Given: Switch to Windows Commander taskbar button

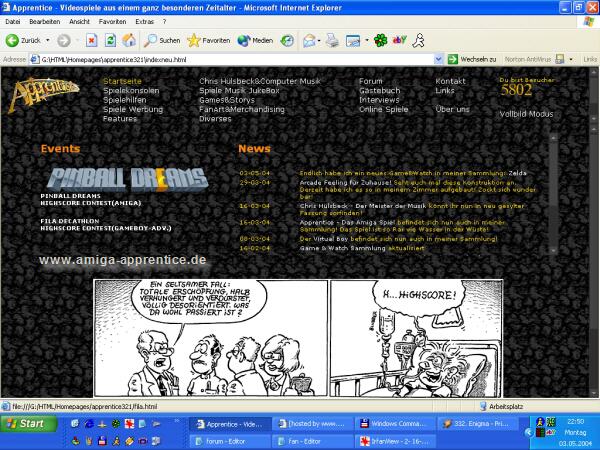Looking at the screenshot, I should click(x=395, y=424).
